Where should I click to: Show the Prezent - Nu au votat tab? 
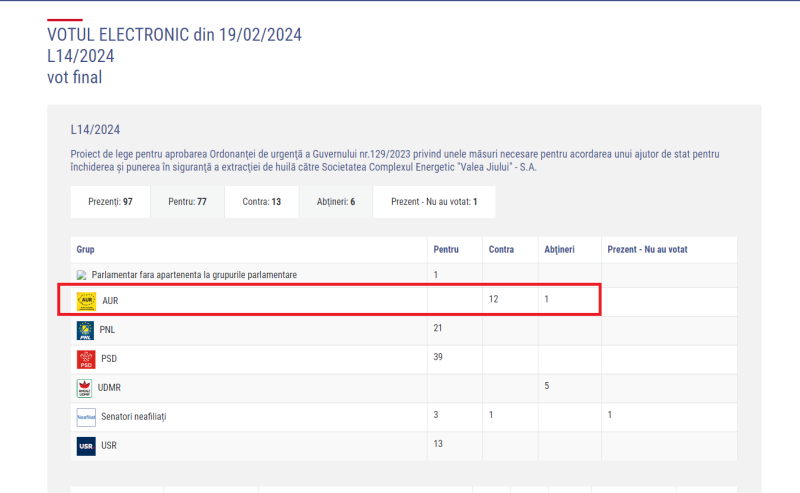click(434, 202)
